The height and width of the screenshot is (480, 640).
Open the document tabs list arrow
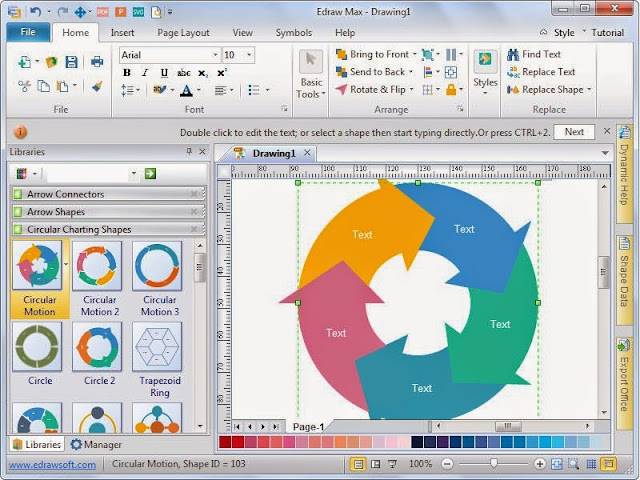tap(605, 153)
